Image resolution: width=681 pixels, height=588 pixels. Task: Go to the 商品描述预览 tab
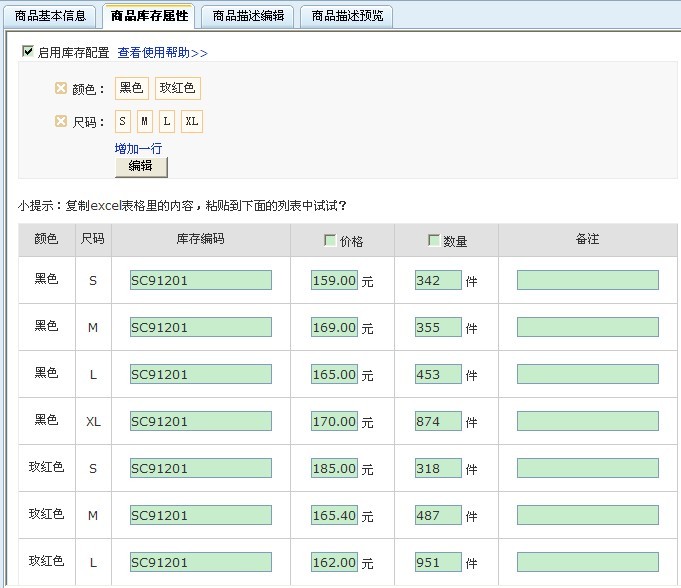(345, 16)
